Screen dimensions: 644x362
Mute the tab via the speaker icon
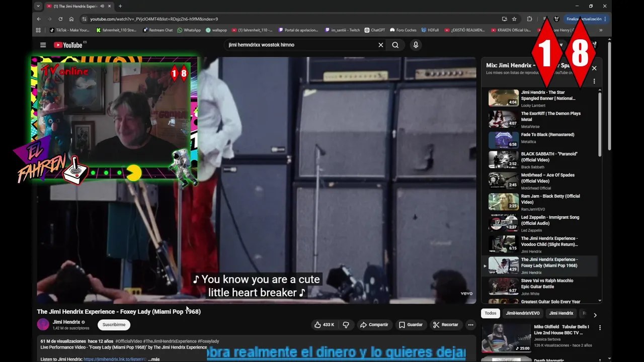point(102,6)
